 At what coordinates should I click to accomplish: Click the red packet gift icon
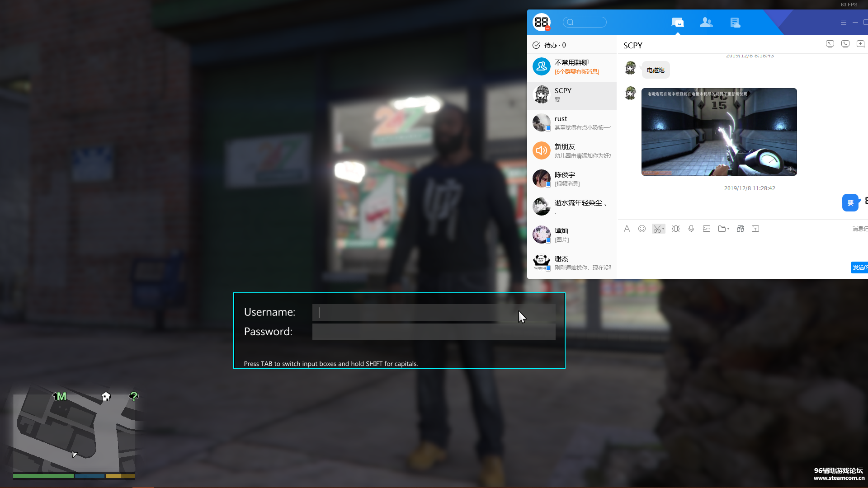740,229
